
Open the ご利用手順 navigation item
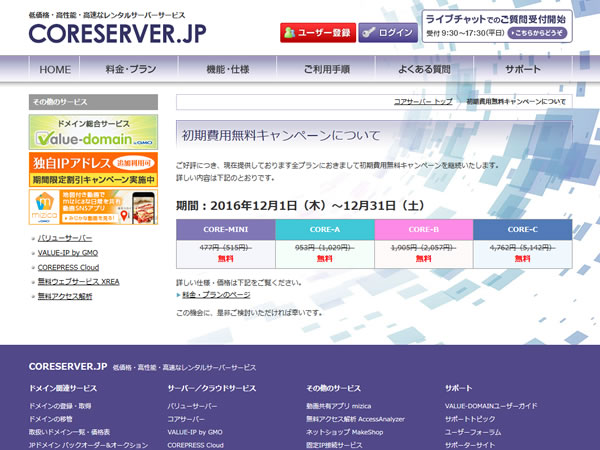click(326, 69)
